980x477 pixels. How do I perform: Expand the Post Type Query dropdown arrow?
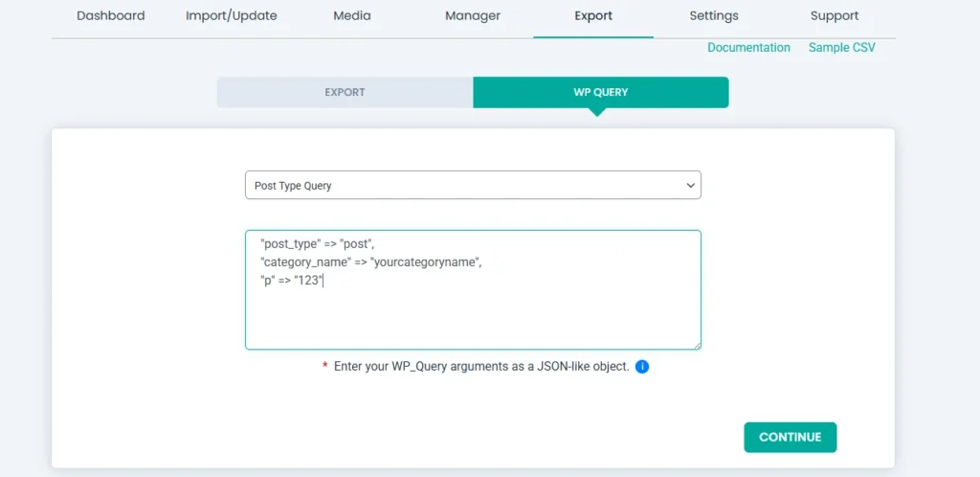point(688,186)
